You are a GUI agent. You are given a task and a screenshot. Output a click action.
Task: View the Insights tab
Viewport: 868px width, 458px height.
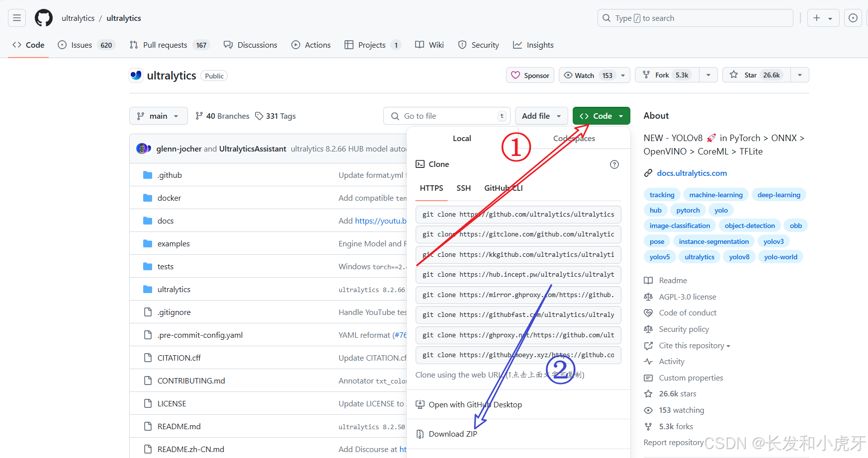click(x=533, y=45)
